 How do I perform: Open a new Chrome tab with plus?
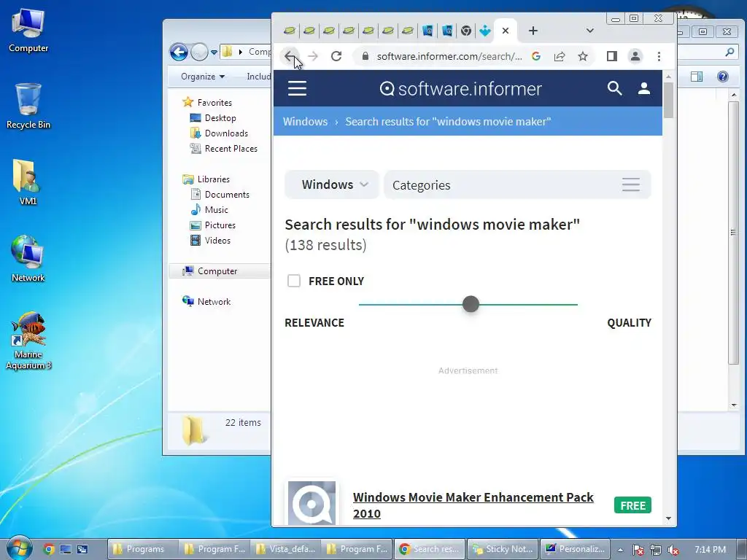tap(533, 31)
